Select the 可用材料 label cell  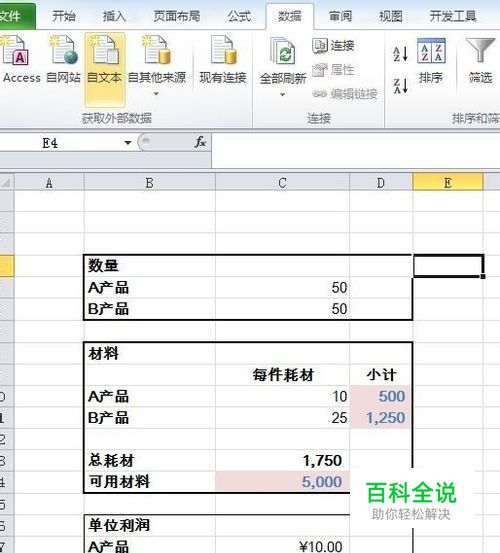click(x=150, y=482)
